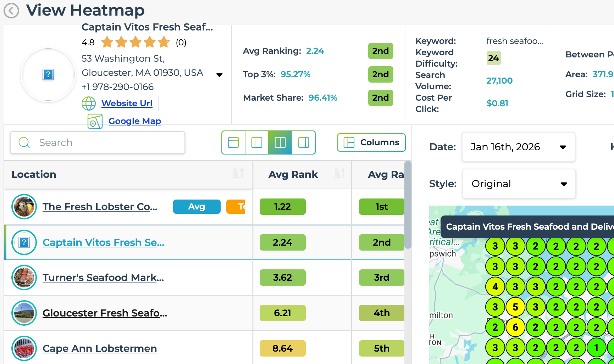The image size is (614, 364).
Task: Click Turner's Seafood Market thumbnail
Action: tap(24, 278)
